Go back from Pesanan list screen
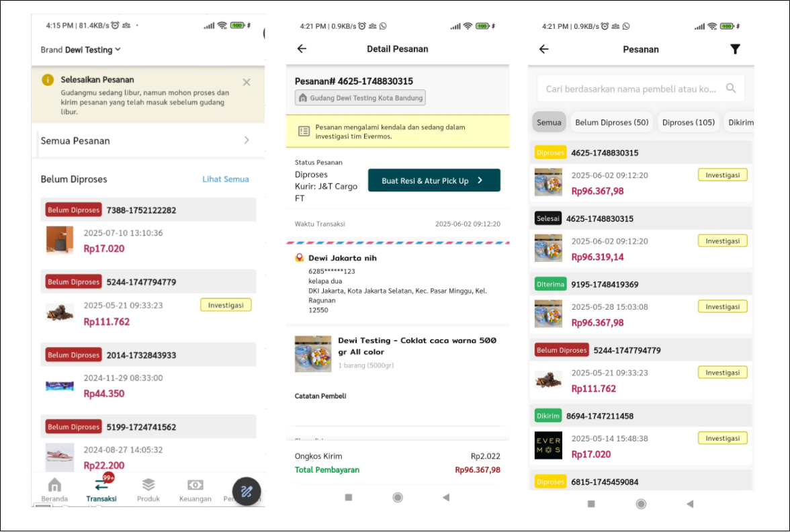The width and height of the screenshot is (790, 532). pos(543,49)
